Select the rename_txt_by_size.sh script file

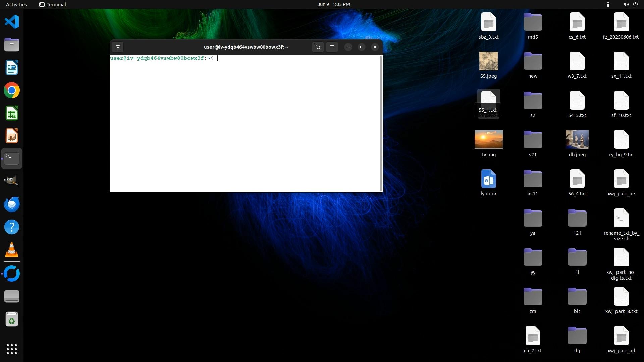coord(621,218)
